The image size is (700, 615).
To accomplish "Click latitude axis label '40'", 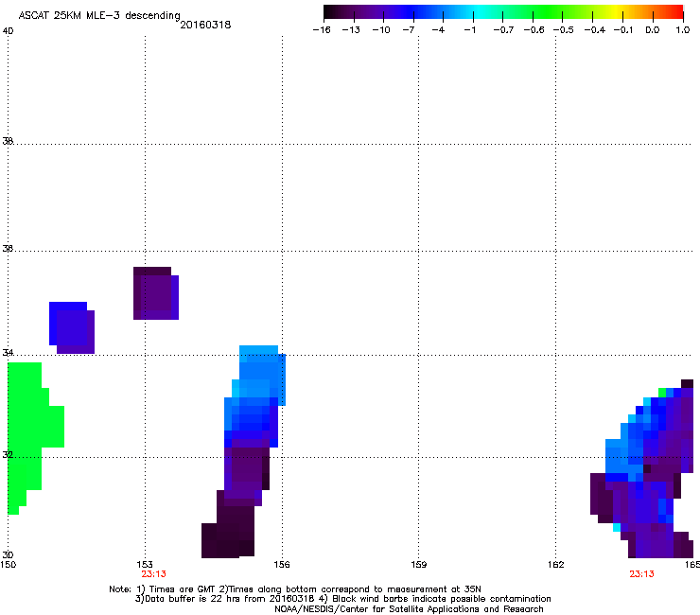I will tap(8, 31).
